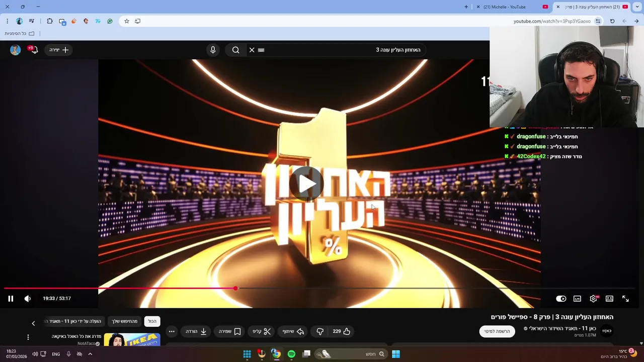This screenshot has width=644, height=362.
Task: Turn on subtitles with the captions icon
Action: point(577,299)
